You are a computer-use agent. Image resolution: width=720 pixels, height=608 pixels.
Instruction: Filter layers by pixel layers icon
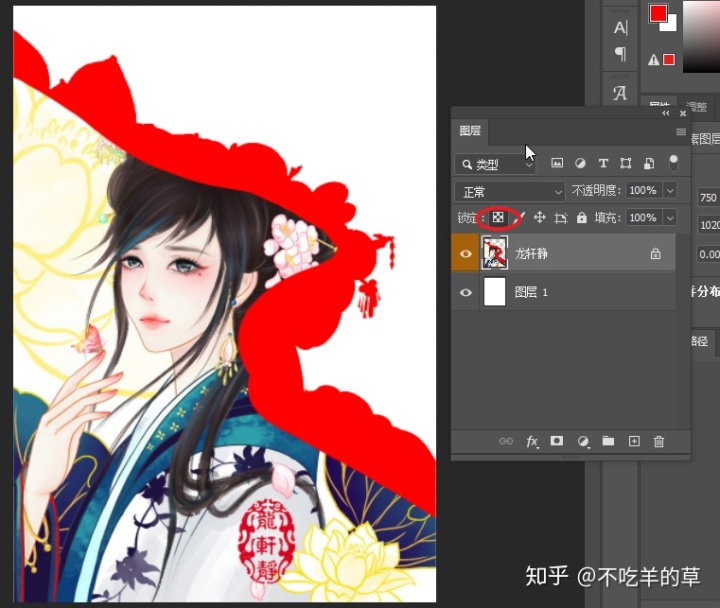pyautogui.click(x=557, y=163)
